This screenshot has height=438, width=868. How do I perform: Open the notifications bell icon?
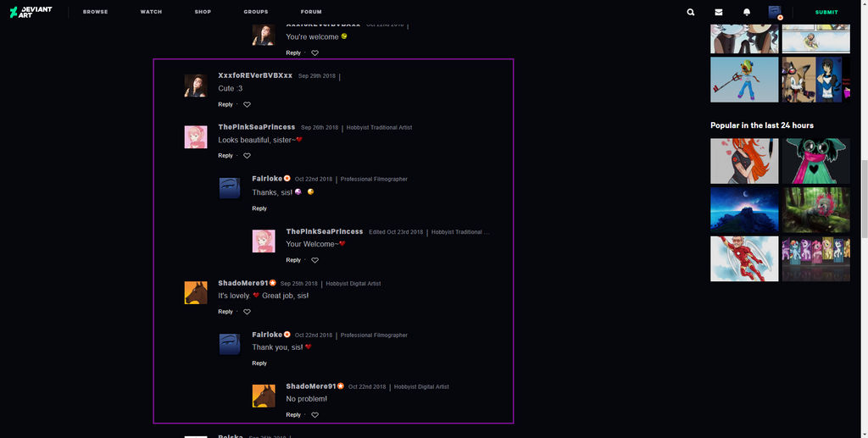pos(747,12)
